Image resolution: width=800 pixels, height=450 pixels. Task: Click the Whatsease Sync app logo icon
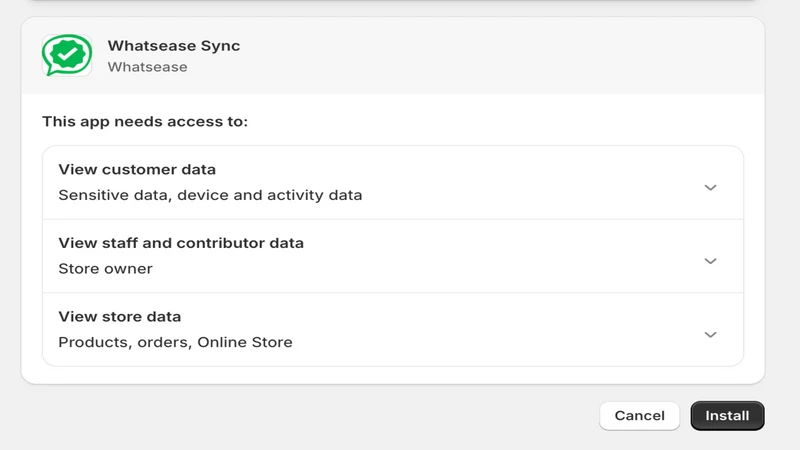tap(67, 55)
